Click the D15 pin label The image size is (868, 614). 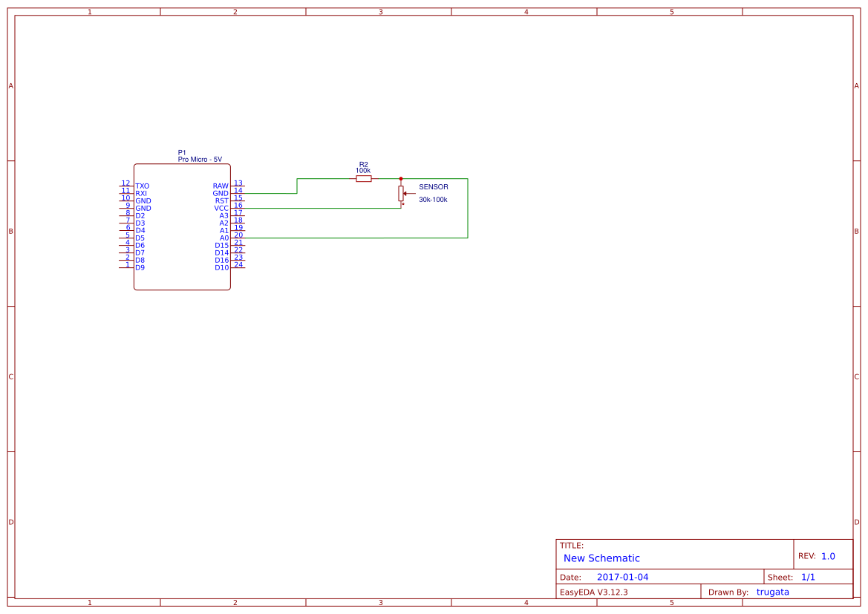pos(222,245)
